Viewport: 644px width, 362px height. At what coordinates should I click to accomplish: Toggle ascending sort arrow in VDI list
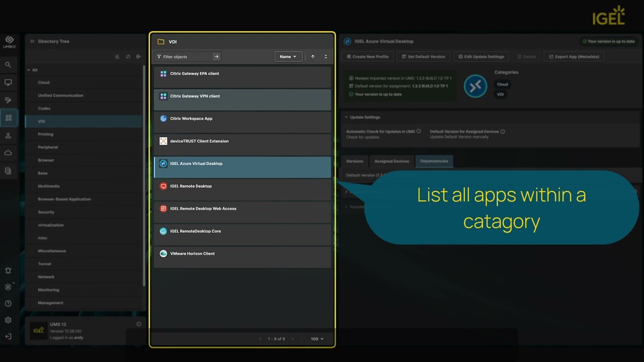pos(313,57)
